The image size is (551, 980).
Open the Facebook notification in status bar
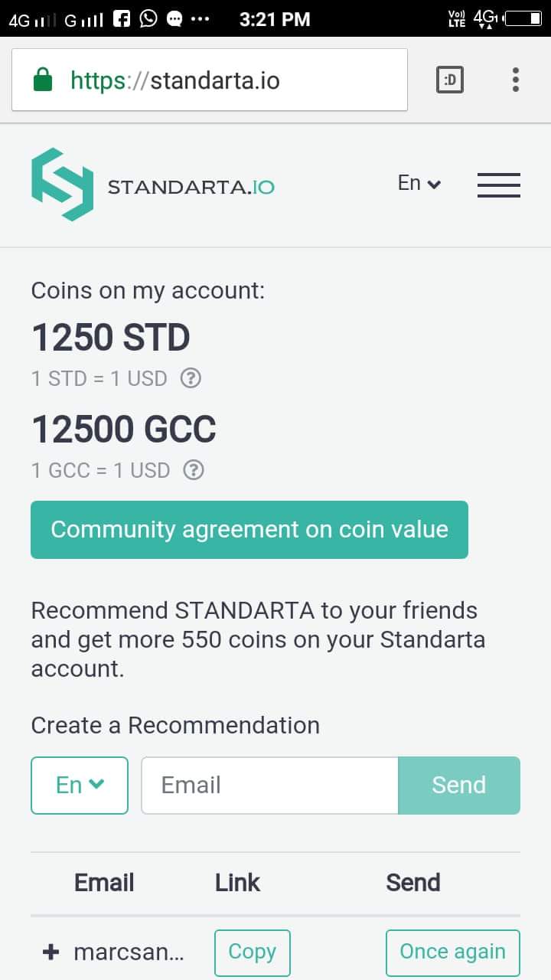122,19
